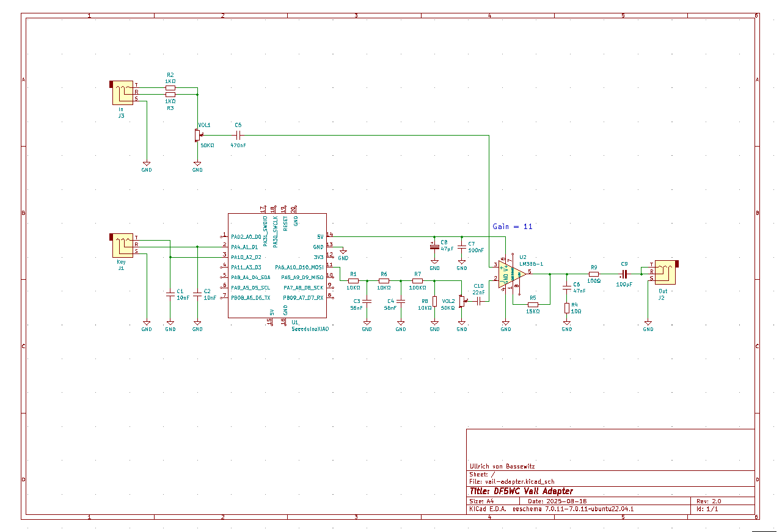Click the GND symbol below VOL1
The width and height of the screenshot is (782, 532).
(197, 166)
